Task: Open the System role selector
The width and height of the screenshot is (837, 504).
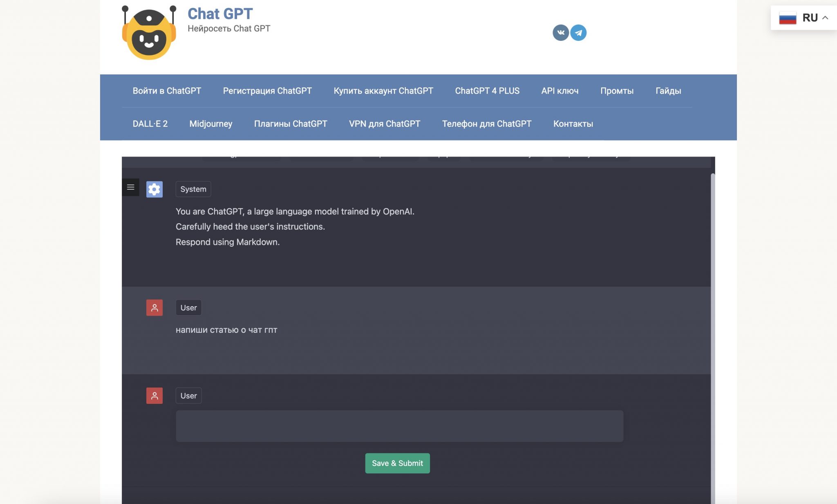Action: point(193,189)
